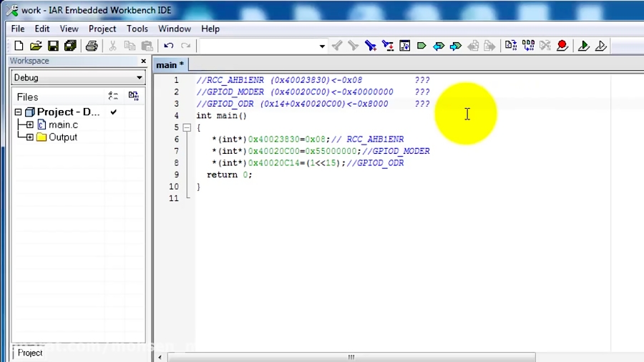Click the checkmark beside Project - D...
Screen dimensions: 644x362
pos(113,112)
